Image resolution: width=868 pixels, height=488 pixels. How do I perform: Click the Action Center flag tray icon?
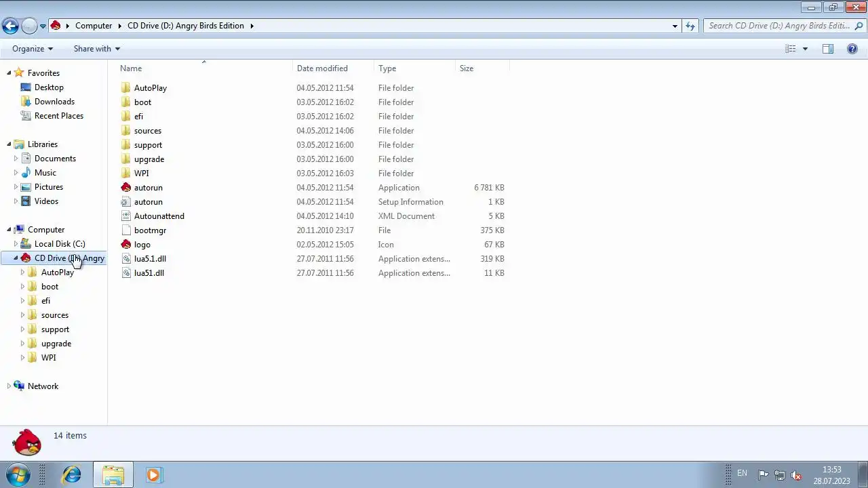tap(763, 475)
